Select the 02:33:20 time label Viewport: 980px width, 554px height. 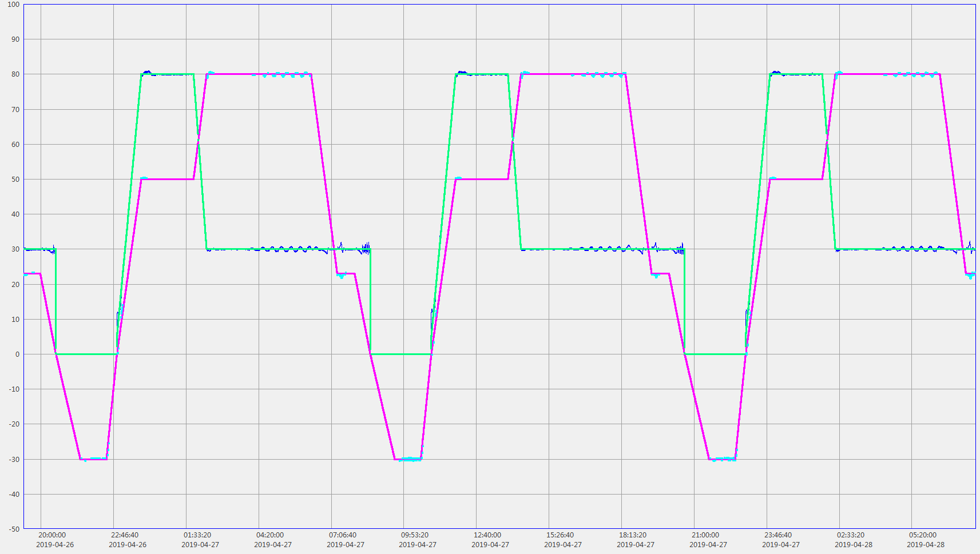851,535
